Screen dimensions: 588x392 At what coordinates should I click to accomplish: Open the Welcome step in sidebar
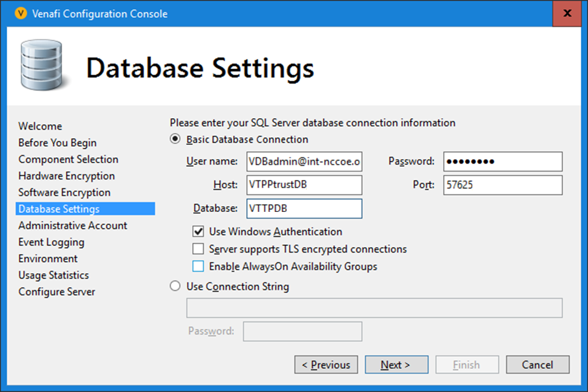[x=40, y=127]
